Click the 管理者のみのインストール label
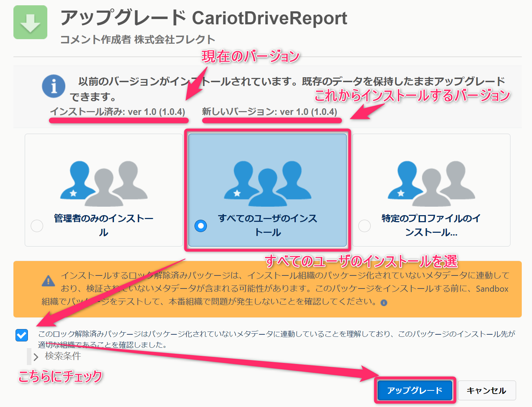The height and width of the screenshot is (407, 532). coord(103,225)
